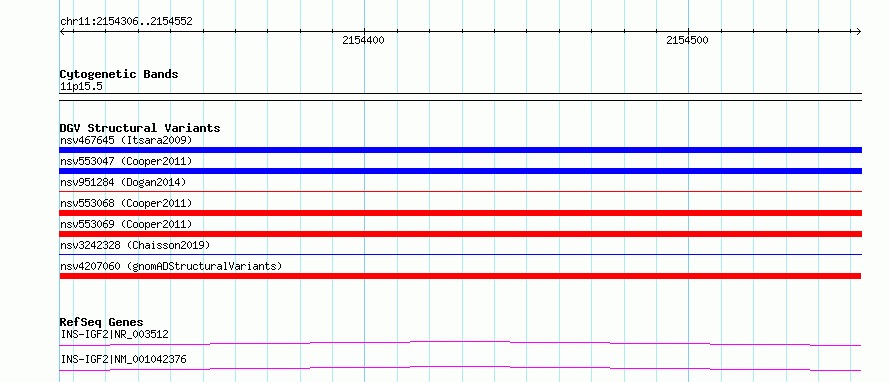Open variant nsv553068 (Cooper2011) label

pyautogui.click(x=126, y=203)
